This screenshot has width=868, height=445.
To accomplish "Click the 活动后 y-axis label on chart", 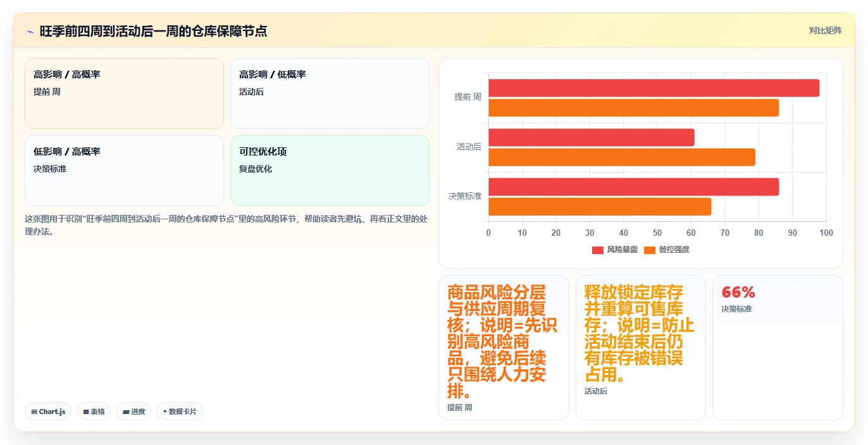I will 469,147.
